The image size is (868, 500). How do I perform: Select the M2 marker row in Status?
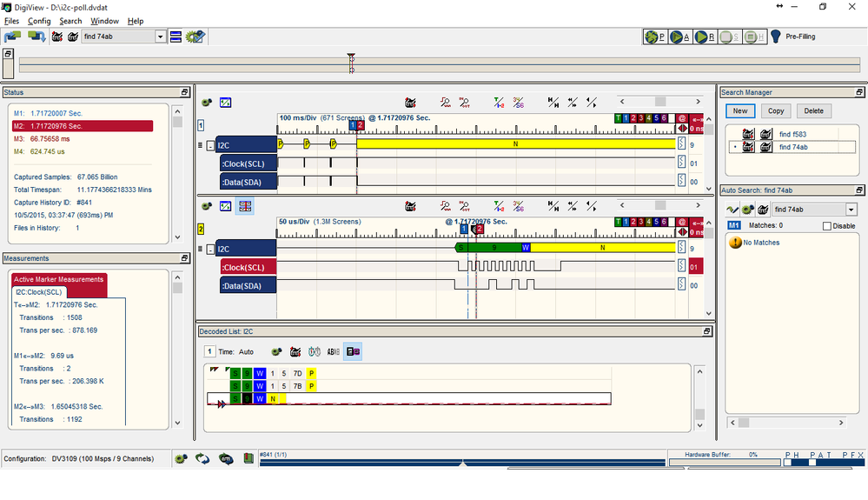[x=83, y=126]
